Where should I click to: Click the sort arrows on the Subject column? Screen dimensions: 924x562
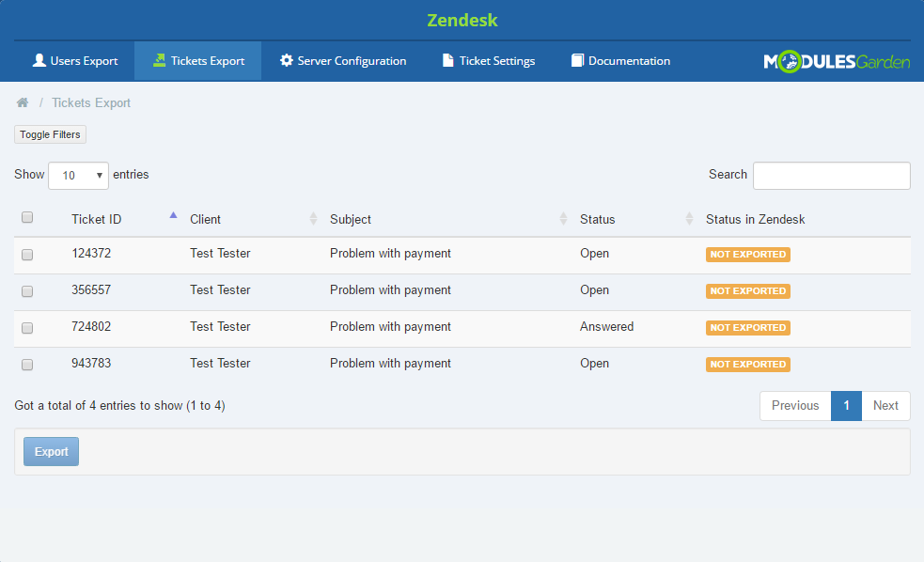point(563,219)
